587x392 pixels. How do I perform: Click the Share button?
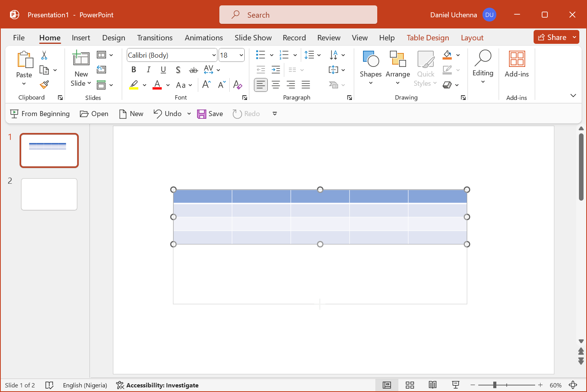coord(552,37)
